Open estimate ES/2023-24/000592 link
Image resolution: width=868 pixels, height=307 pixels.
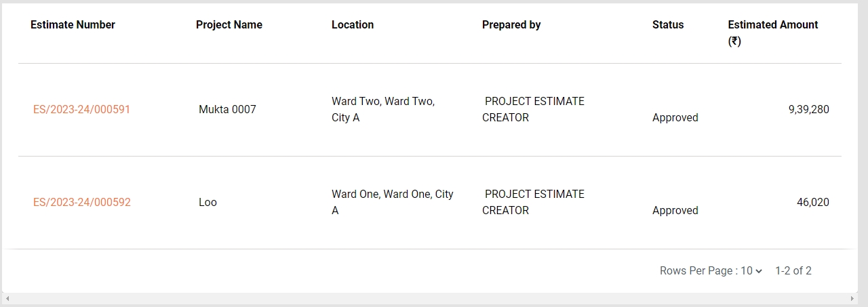click(x=81, y=202)
